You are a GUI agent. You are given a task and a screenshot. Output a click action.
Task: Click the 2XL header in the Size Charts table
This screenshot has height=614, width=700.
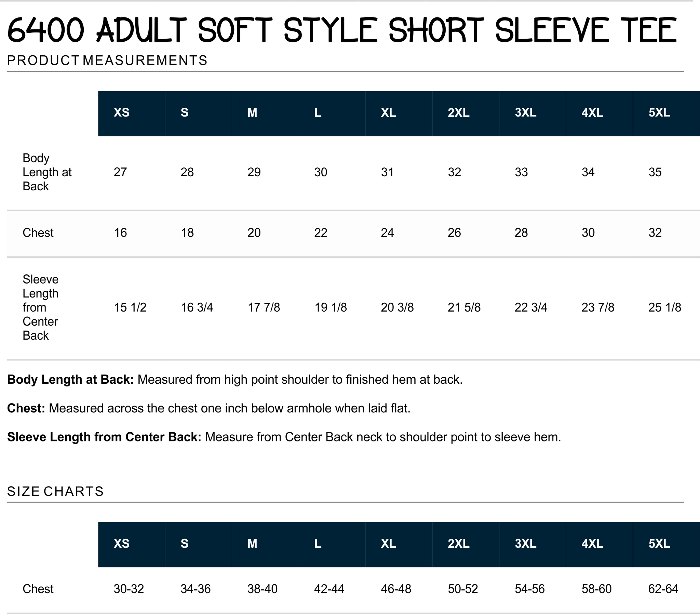click(x=459, y=544)
